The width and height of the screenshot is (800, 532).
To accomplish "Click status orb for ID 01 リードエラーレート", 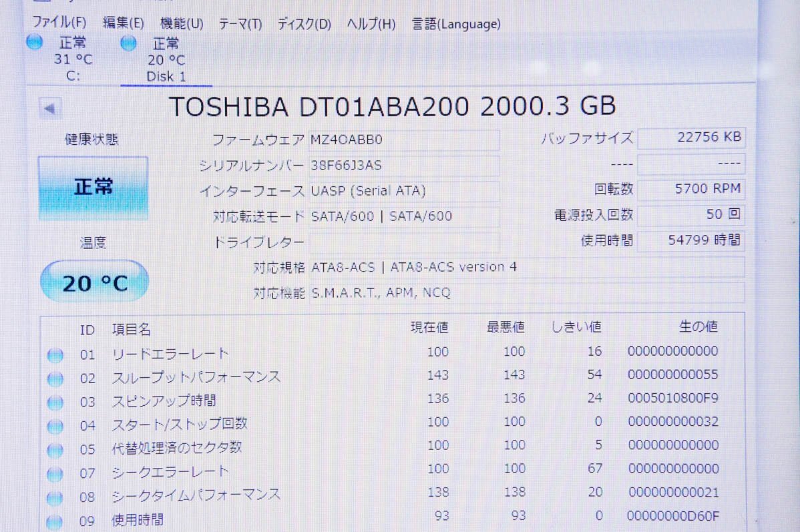I will point(55,355).
